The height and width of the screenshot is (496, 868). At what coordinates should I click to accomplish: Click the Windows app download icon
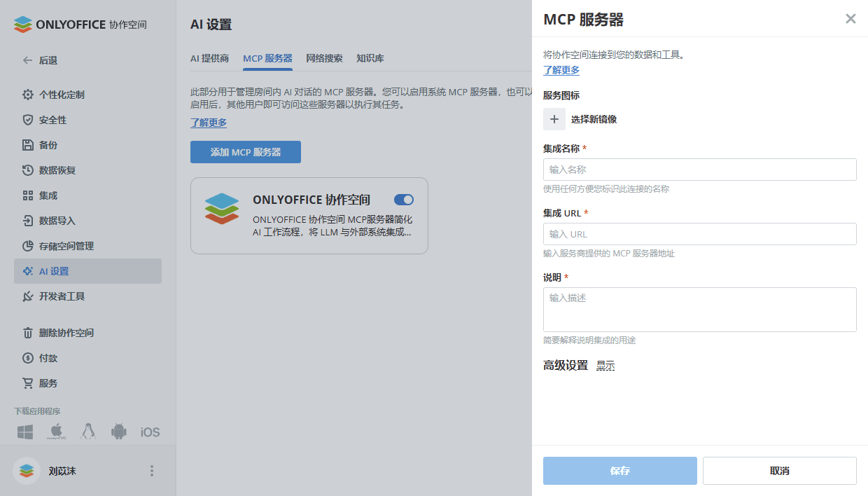24,432
